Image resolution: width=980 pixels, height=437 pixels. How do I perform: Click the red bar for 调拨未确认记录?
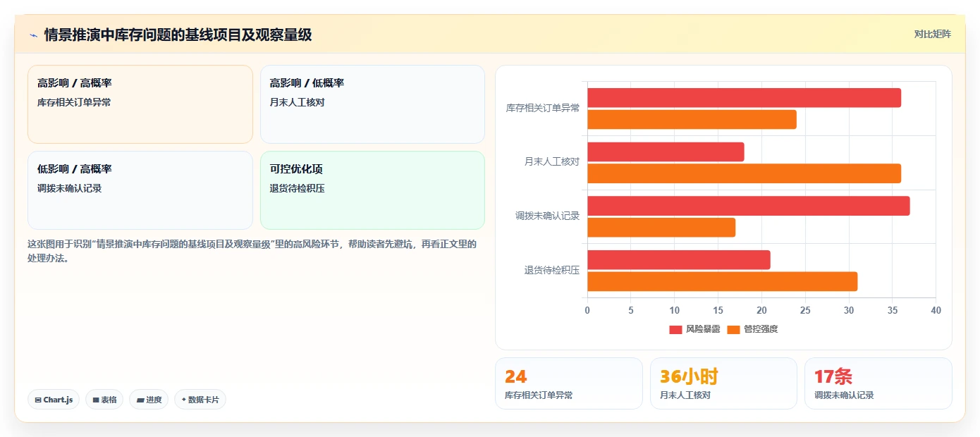click(x=749, y=206)
